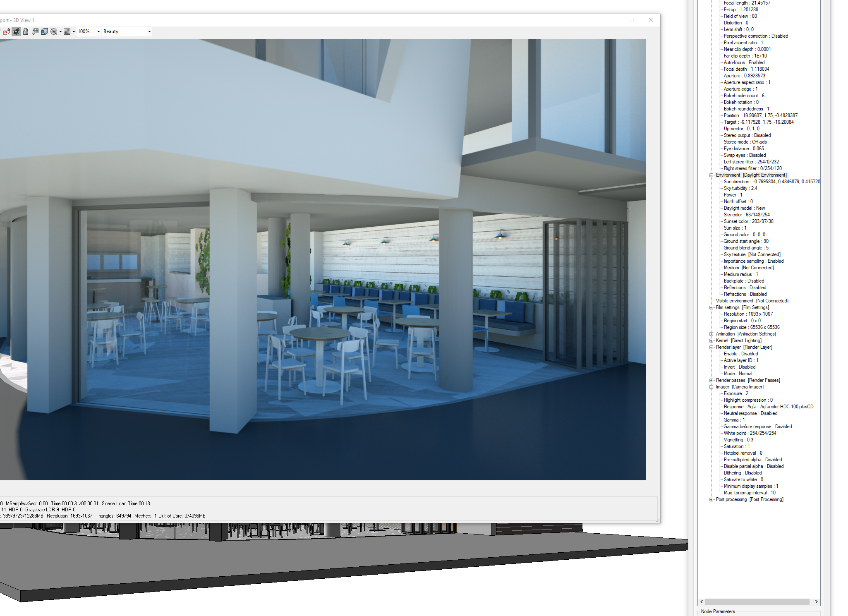Open the clay mode dropdown arrow

[60, 31]
